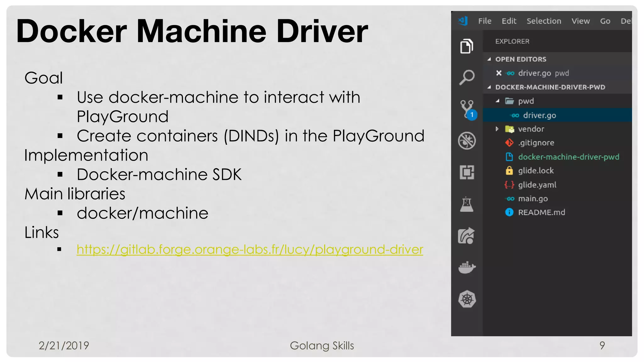Click the 'Docker Machine Driver' slide title
The height and width of the screenshot is (362, 644).
[192, 31]
